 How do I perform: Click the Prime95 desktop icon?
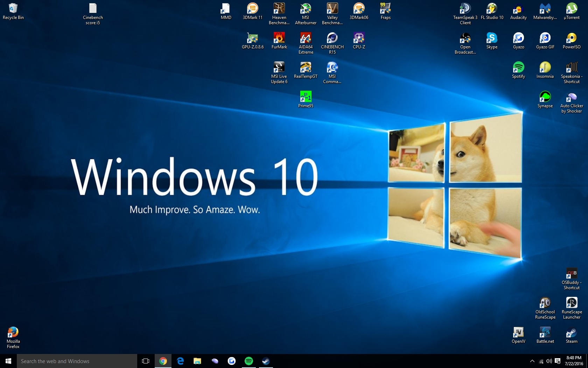pyautogui.click(x=306, y=100)
